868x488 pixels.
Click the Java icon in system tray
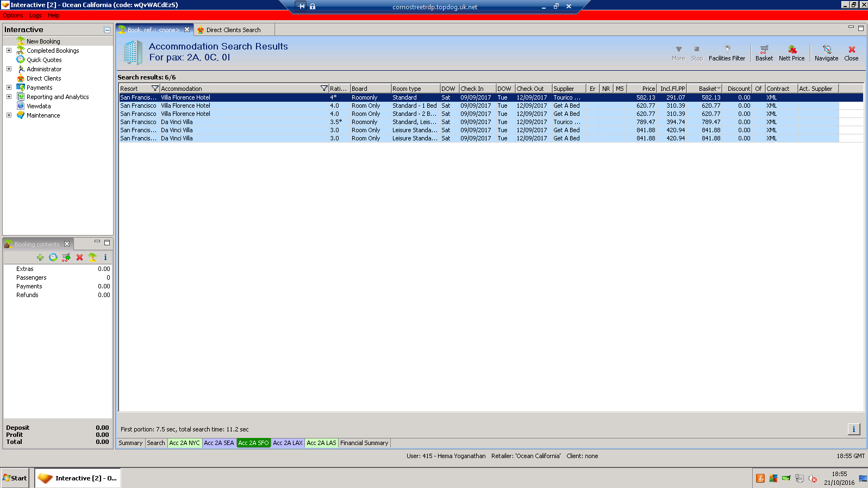pyautogui.click(x=760, y=478)
